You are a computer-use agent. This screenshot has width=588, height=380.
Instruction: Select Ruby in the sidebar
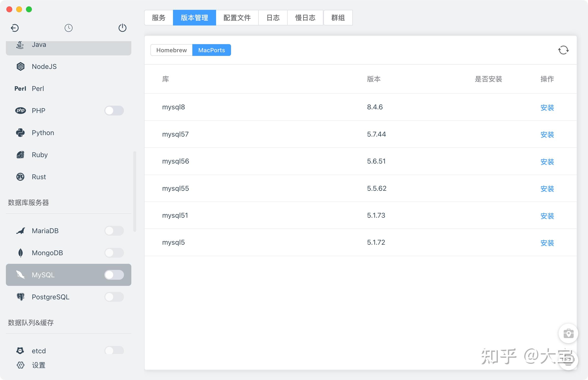pos(40,155)
